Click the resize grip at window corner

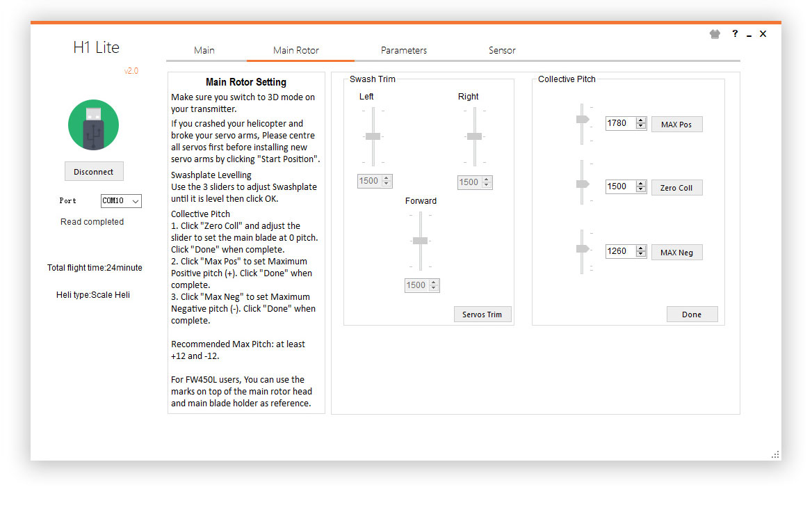point(775,454)
